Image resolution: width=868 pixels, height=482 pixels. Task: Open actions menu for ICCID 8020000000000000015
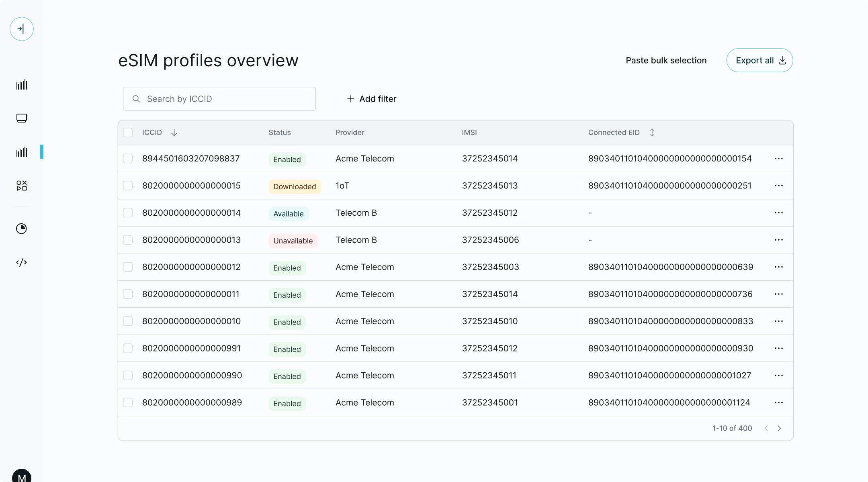[779, 186]
